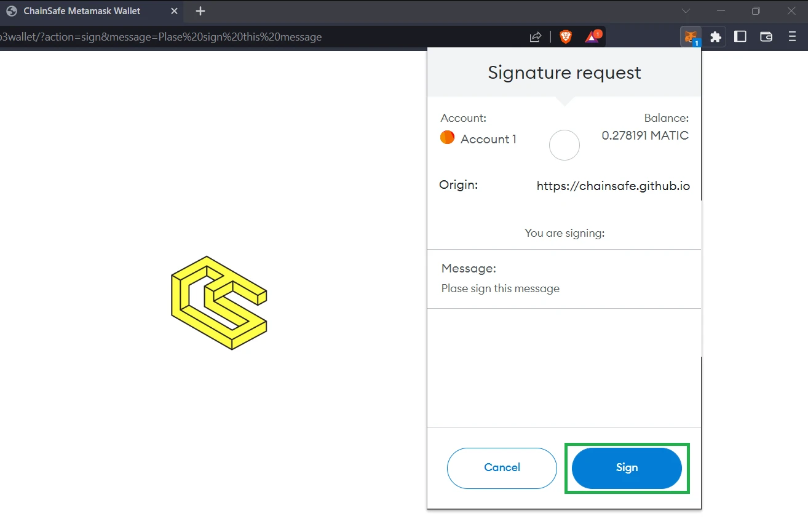Open the Brave Shields lion icon

point(566,37)
